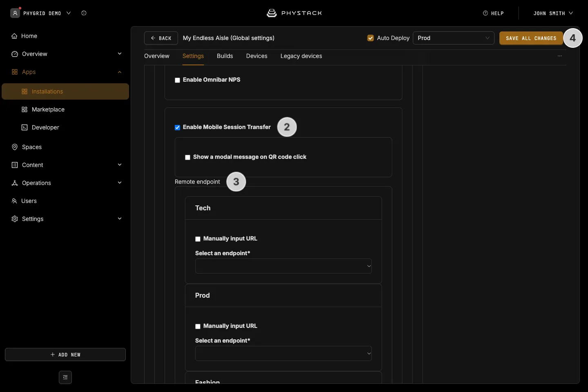Open the Prod environment dropdown
This screenshot has height=392, width=588.
click(x=454, y=38)
